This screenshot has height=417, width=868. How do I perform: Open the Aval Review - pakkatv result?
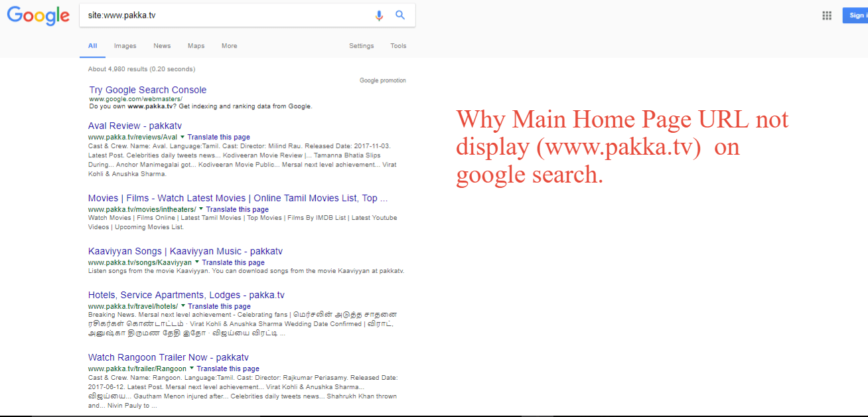click(x=135, y=125)
